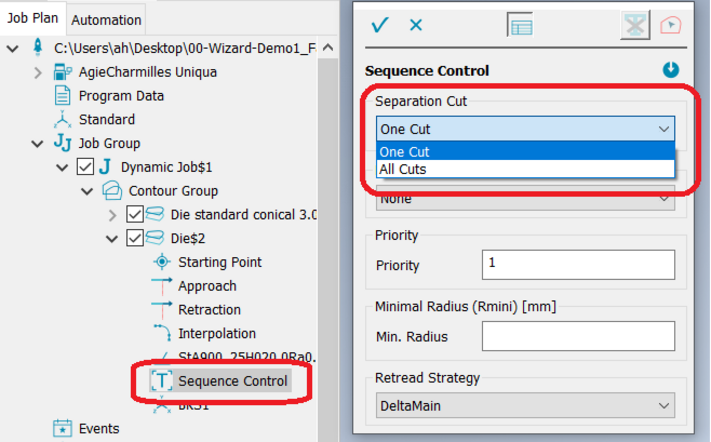Select the Starting Point tree item

point(219,262)
